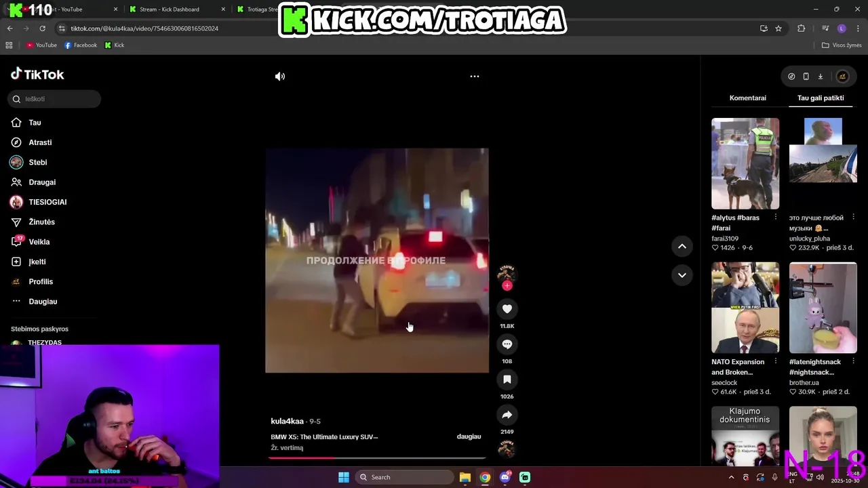This screenshot has height=488, width=868.
Task: Open the Kick bookmark in bookmarks bar
Action: (x=115, y=45)
